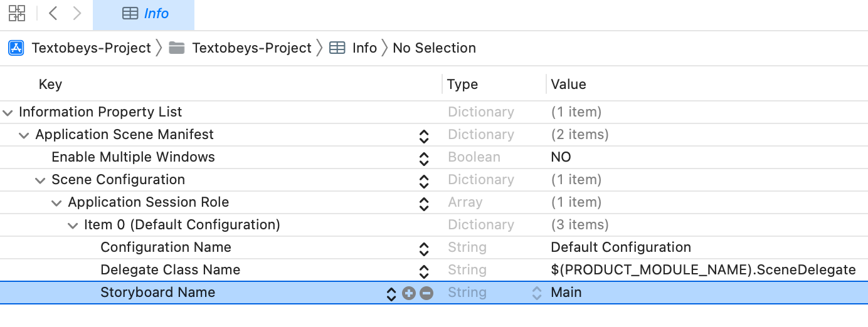This screenshot has height=327, width=868.
Task: Collapse the Application Scene Manifest row
Action: point(24,135)
